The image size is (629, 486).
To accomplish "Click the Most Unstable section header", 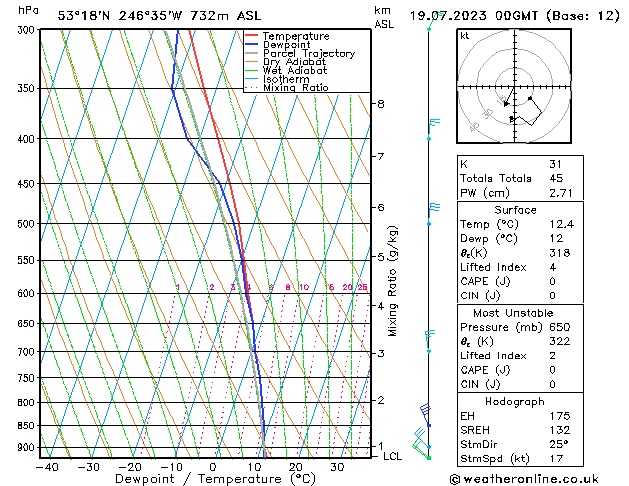I will tap(513, 313).
